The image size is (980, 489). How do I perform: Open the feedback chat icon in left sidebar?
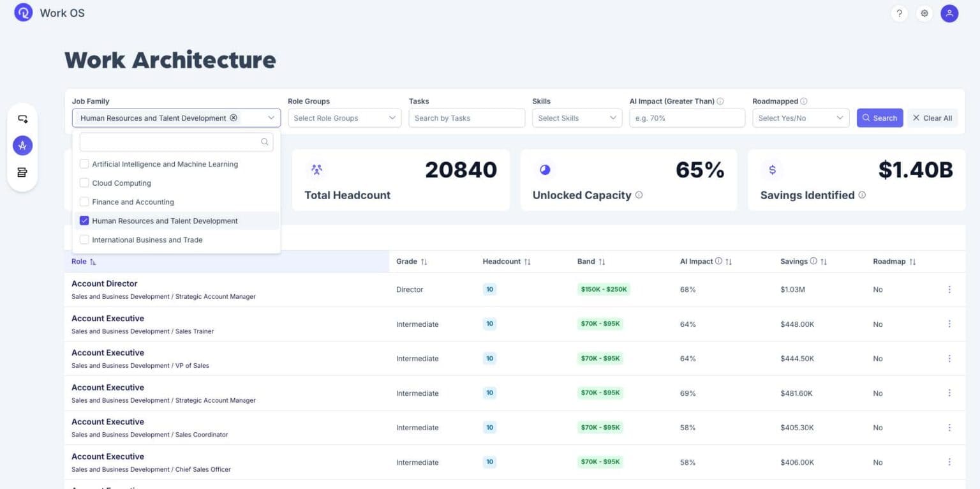tap(22, 118)
